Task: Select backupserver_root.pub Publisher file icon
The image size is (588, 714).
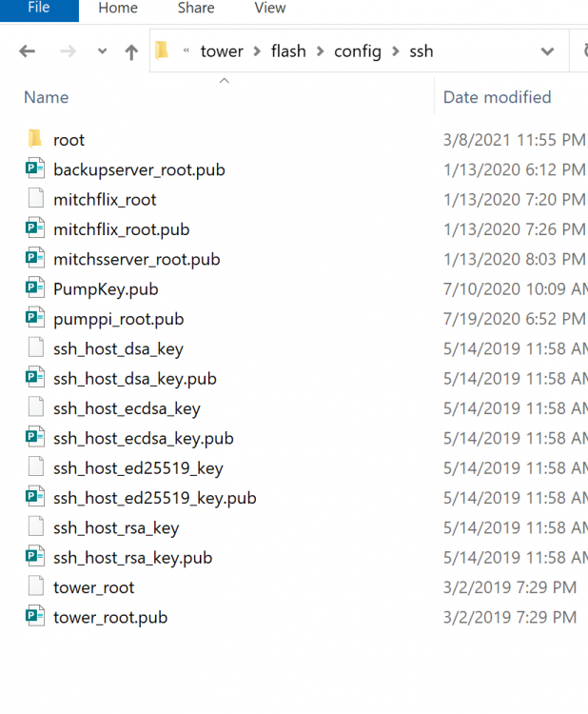Action: coord(35,169)
